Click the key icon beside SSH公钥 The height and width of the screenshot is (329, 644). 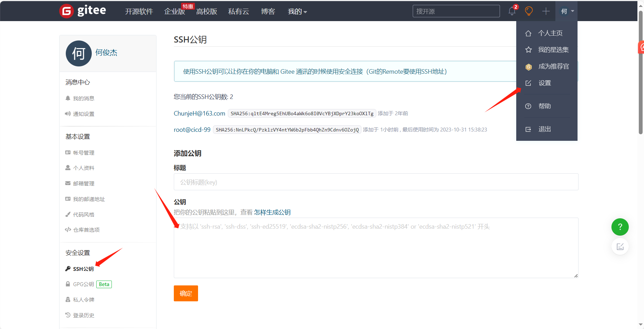pyautogui.click(x=68, y=269)
